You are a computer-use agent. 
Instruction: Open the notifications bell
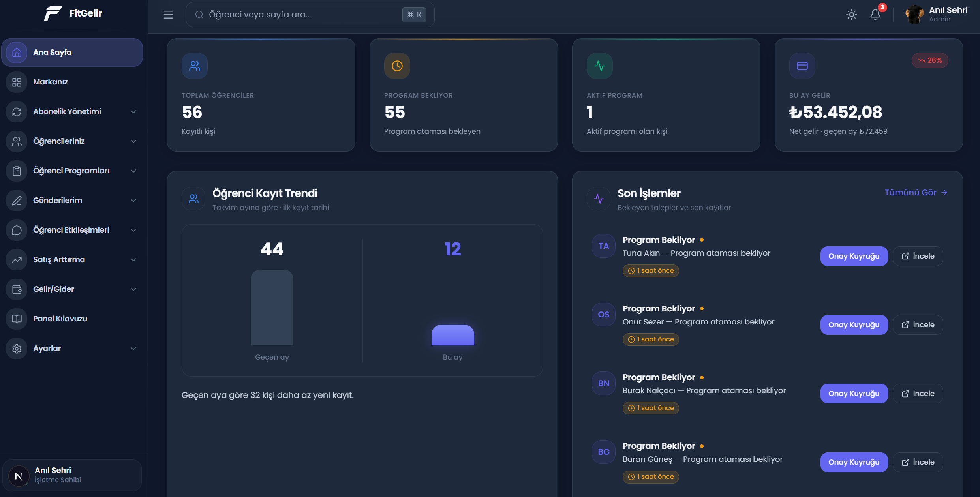[x=875, y=15]
